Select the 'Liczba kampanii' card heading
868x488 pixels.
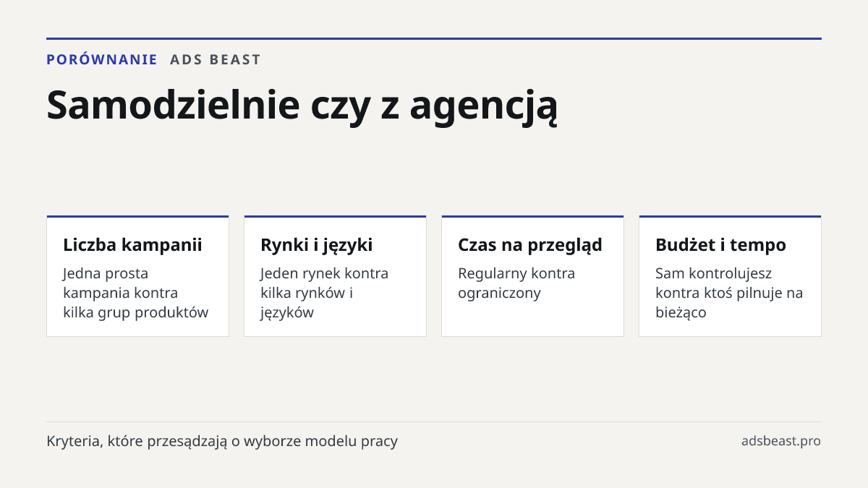[x=132, y=245]
